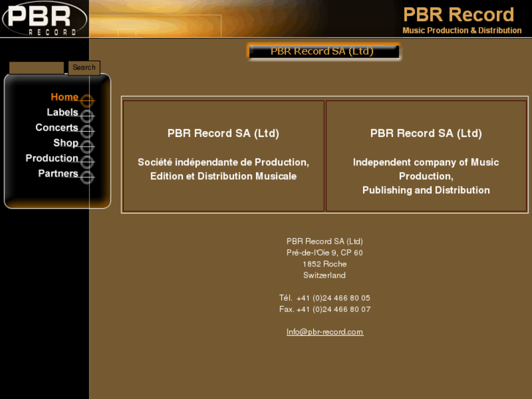Open the Production menu item

pyautogui.click(x=52, y=158)
